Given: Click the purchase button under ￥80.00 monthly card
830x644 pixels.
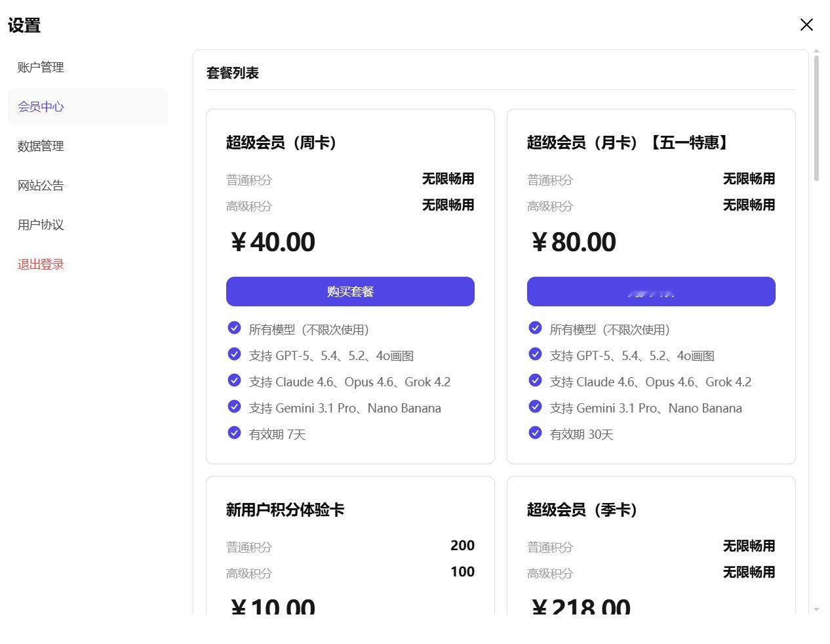Looking at the screenshot, I should pos(651,291).
